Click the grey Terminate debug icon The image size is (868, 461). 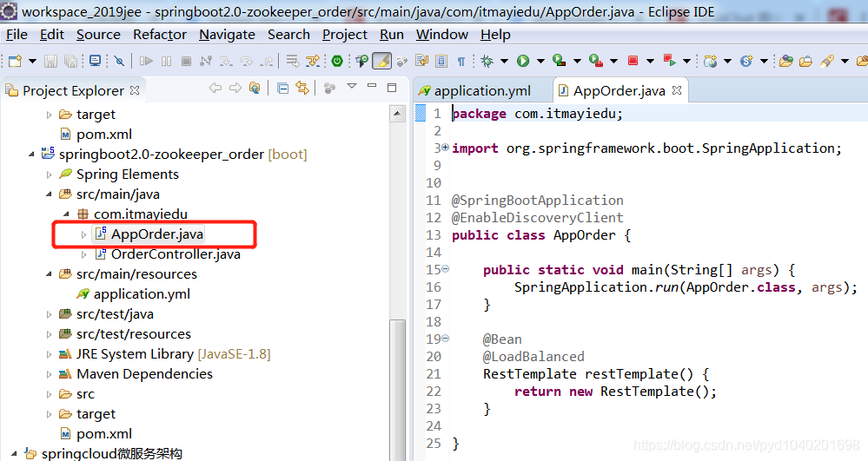(x=187, y=61)
